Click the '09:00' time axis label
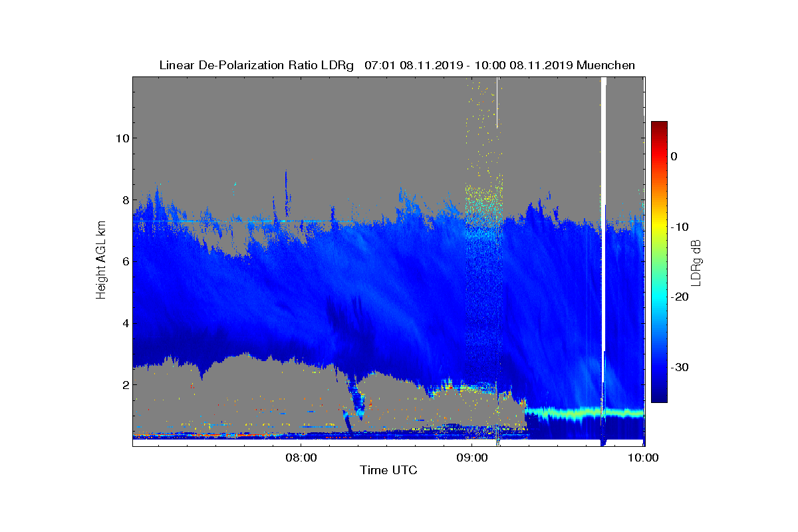This screenshot has width=798, height=532. coord(473,458)
